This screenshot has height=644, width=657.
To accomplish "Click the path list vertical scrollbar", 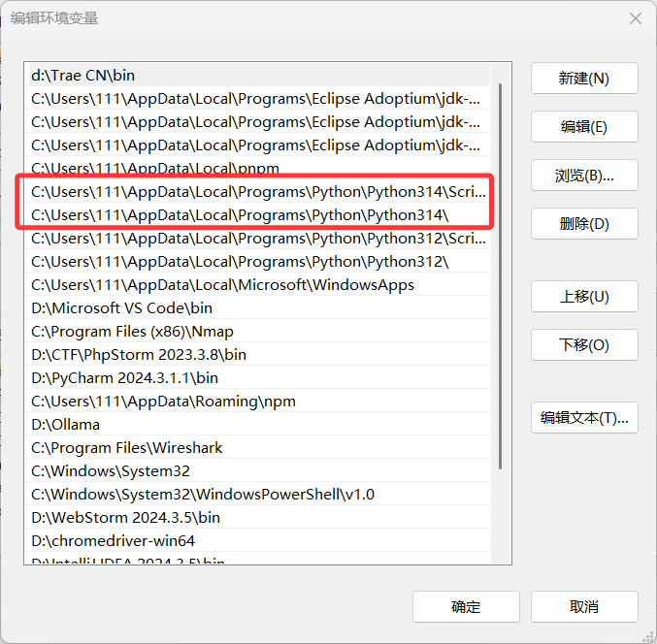I will pyautogui.click(x=501, y=276).
